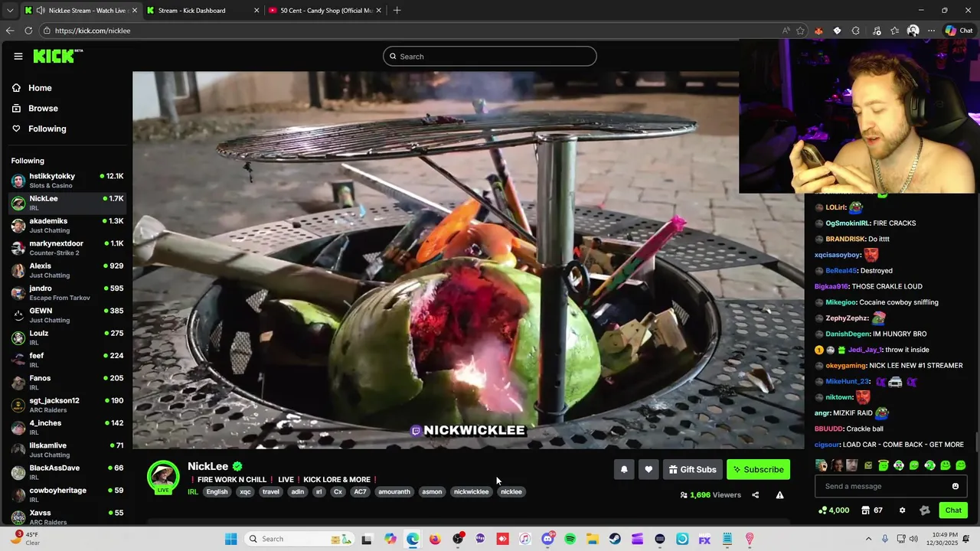Image resolution: width=980 pixels, height=551 pixels.
Task: Open the channel points 4,000 balance
Action: tap(834, 510)
